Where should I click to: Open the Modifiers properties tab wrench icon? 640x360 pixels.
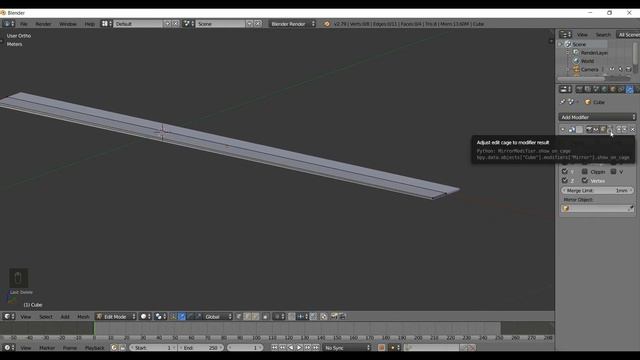pos(629,89)
